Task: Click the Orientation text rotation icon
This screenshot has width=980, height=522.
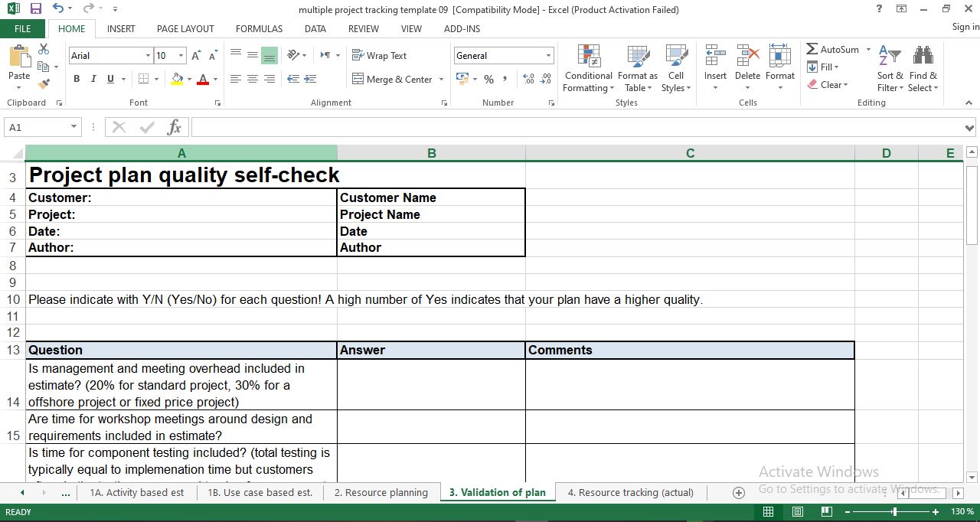Action: (293, 55)
